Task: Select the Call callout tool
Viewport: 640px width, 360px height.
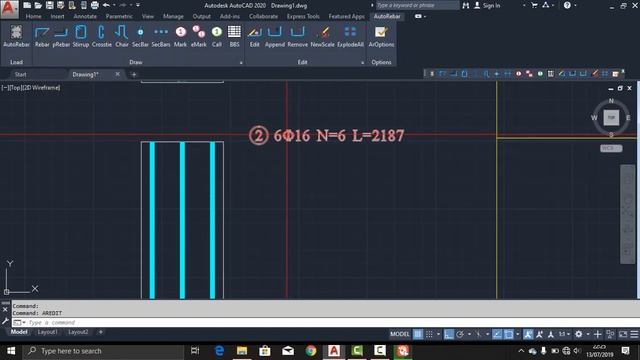Action: (x=217, y=36)
